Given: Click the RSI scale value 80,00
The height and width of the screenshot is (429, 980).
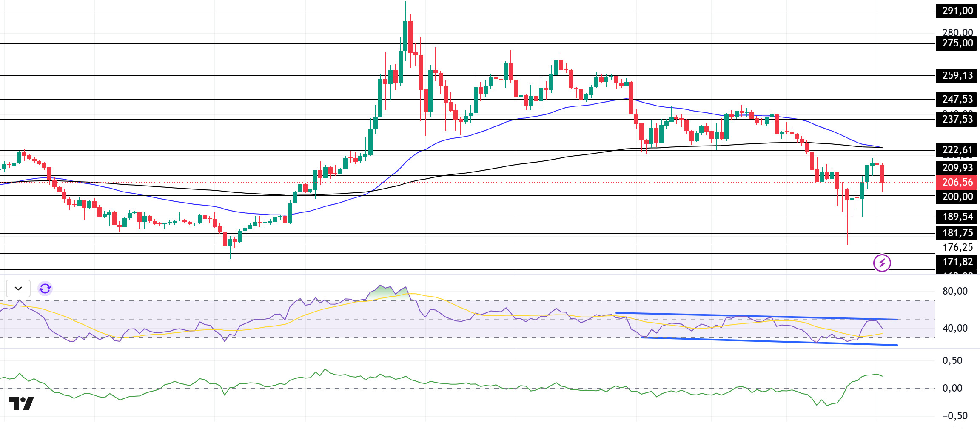Looking at the screenshot, I should [x=955, y=291].
